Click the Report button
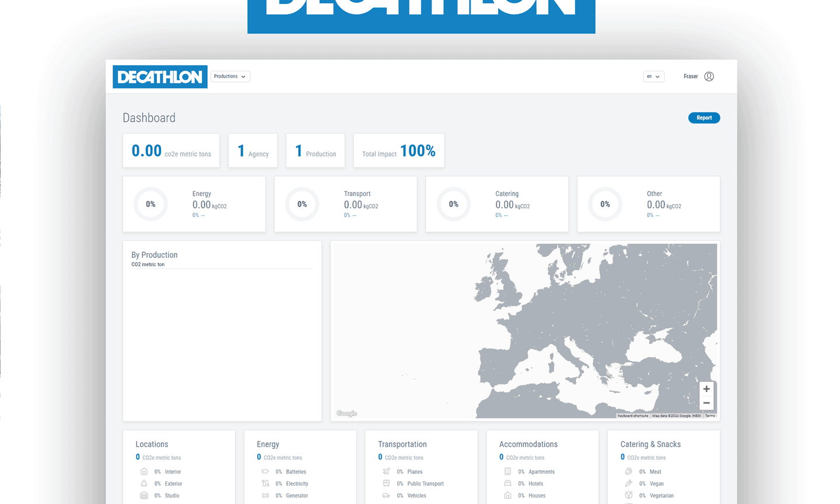 click(x=703, y=117)
